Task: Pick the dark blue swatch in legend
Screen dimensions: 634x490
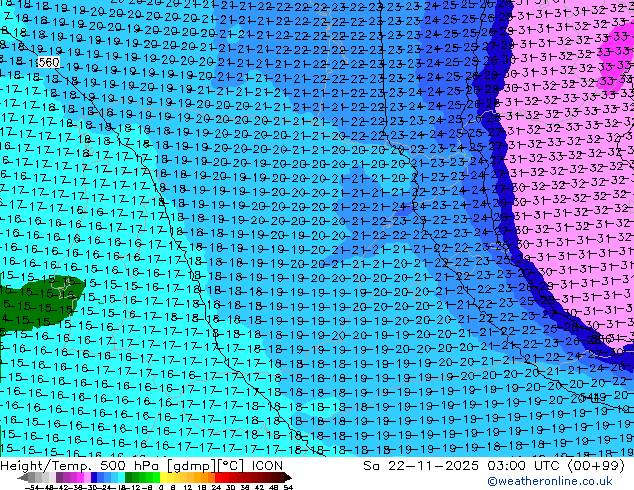Action: point(94,477)
